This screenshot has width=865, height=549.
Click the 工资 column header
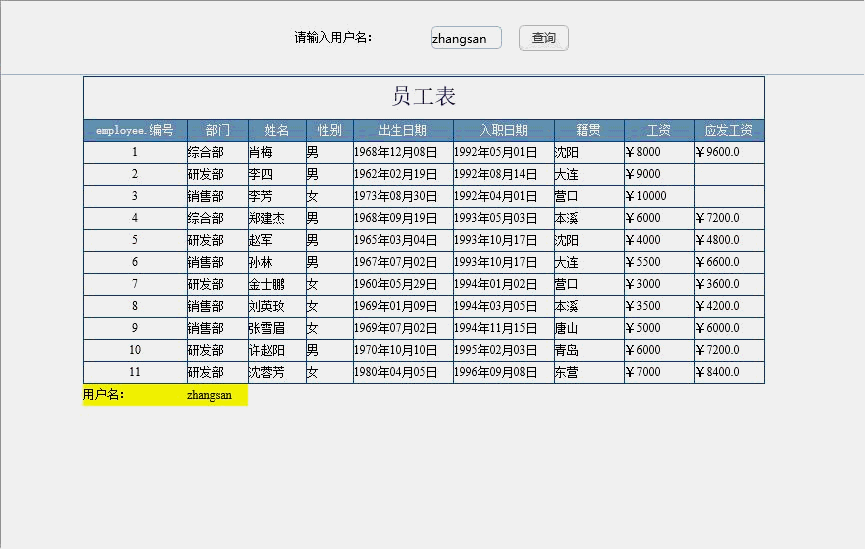click(659, 131)
